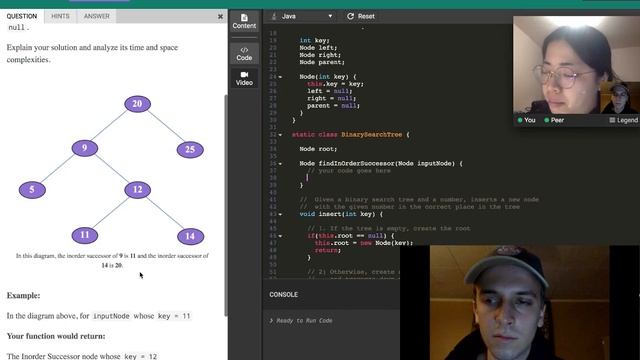Viewport: 640px width, 360px height.
Task: Click the CONSOLE header
Action: point(283,295)
